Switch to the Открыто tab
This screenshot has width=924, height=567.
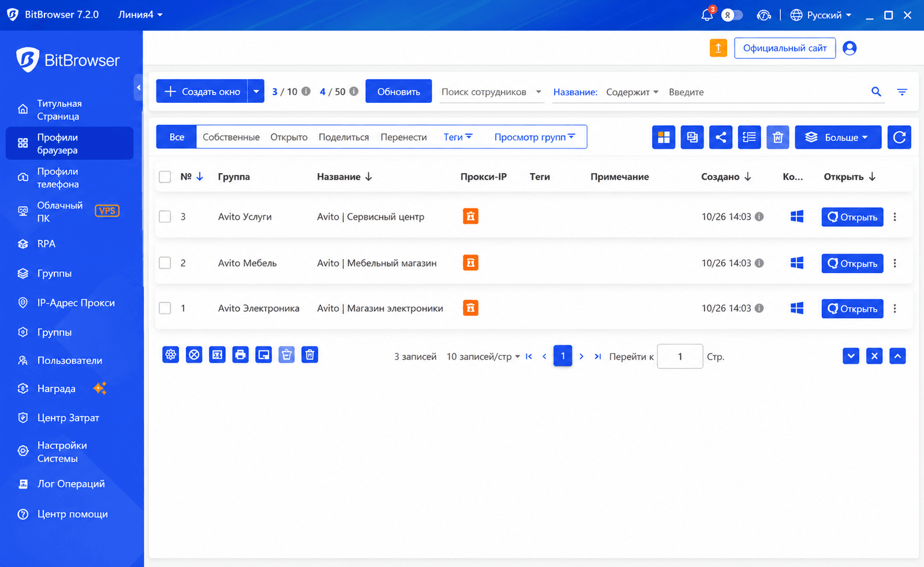[289, 137]
